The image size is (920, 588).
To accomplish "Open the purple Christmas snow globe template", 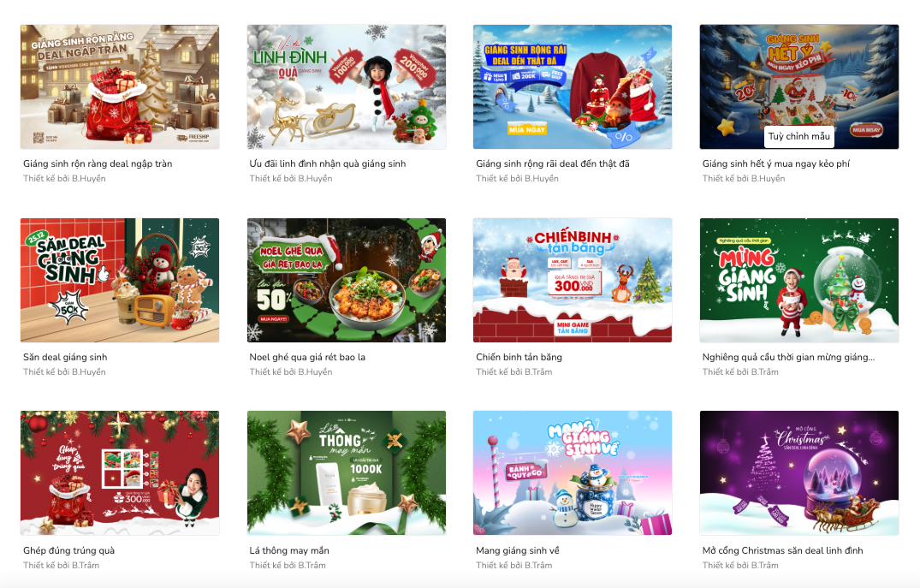I will click(799, 473).
